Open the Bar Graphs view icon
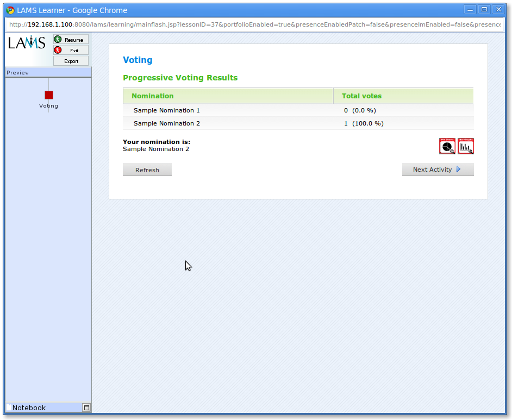The height and width of the screenshot is (420, 512). coord(466,146)
